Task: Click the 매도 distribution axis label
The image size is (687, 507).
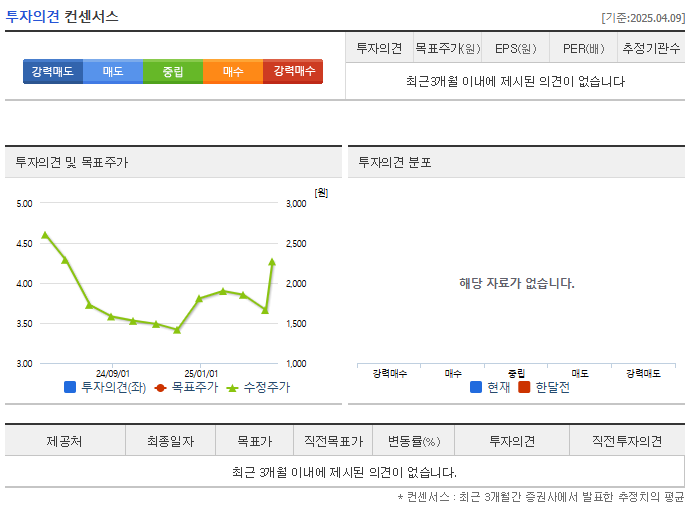Action: tap(580, 373)
